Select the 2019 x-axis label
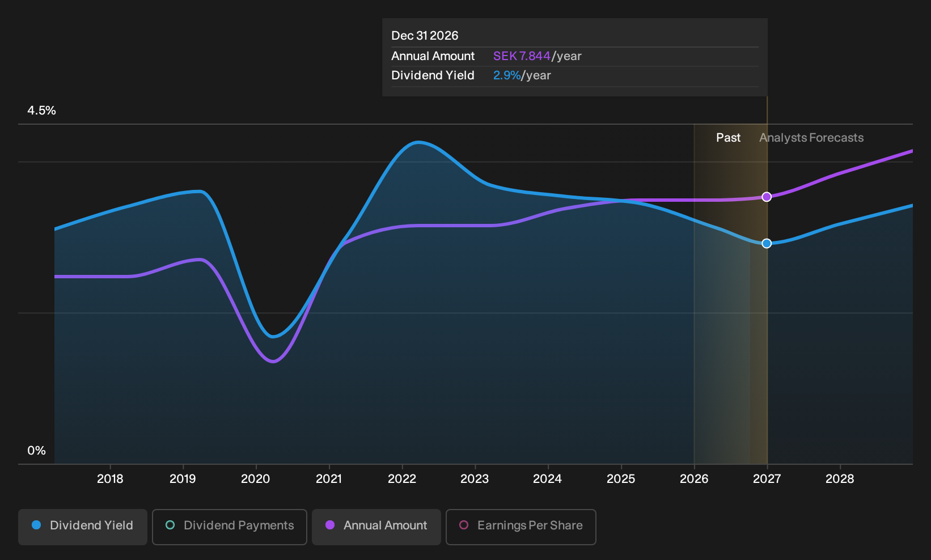This screenshot has height=560, width=931. tap(183, 479)
